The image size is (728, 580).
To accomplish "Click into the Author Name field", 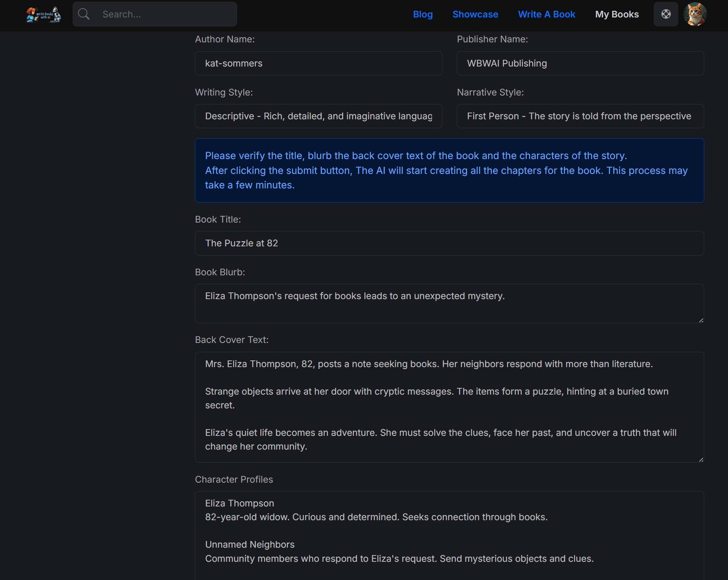I will pyautogui.click(x=319, y=64).
